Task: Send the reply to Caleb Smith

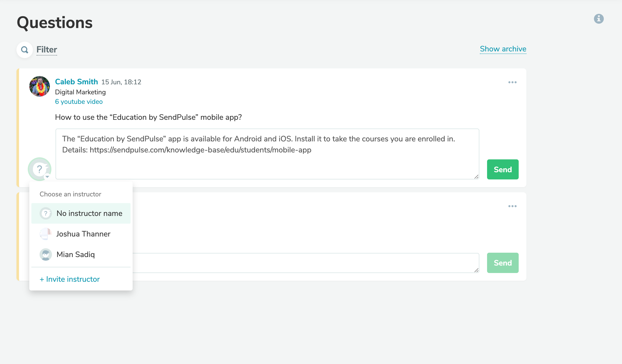Action: pos(502,169)
